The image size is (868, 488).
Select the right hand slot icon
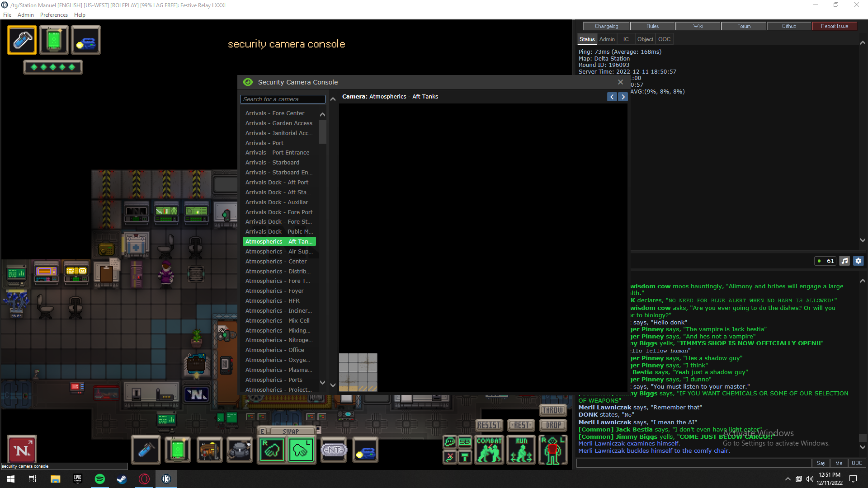pyautogui.click(x=271, y=450)
